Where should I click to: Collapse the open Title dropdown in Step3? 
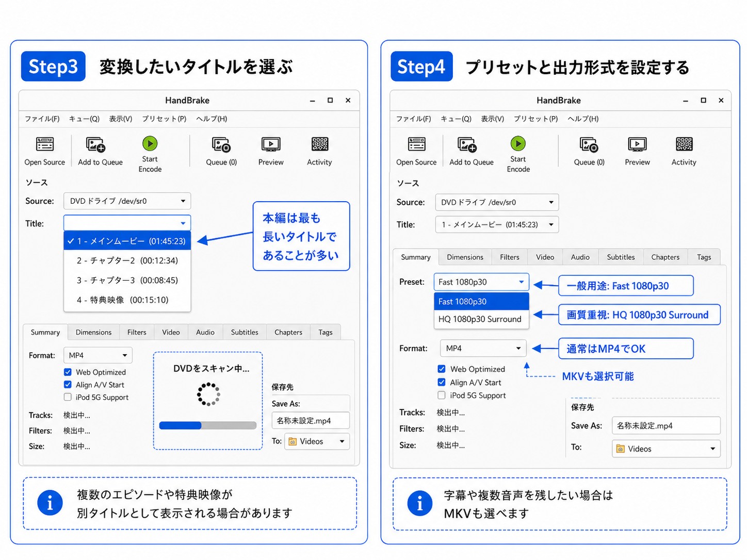(127, 223)
